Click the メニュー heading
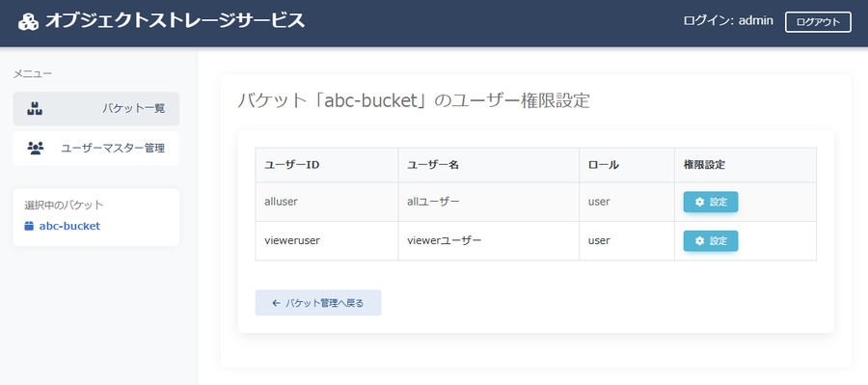Screen dimensions: 868x385 (33, 73)
